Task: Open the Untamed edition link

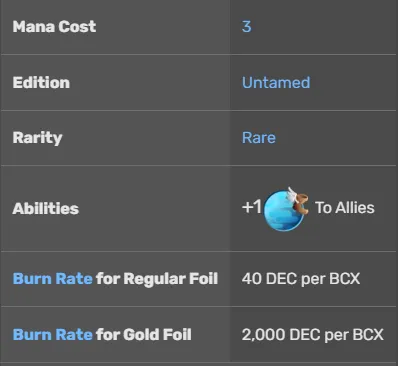Action: click(276, 82)
